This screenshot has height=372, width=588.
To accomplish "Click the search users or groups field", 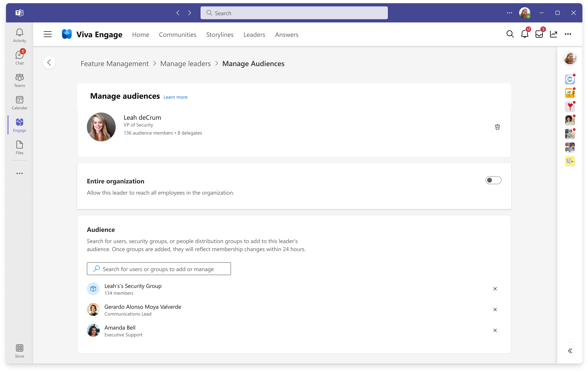I will [x=159, y=269].
